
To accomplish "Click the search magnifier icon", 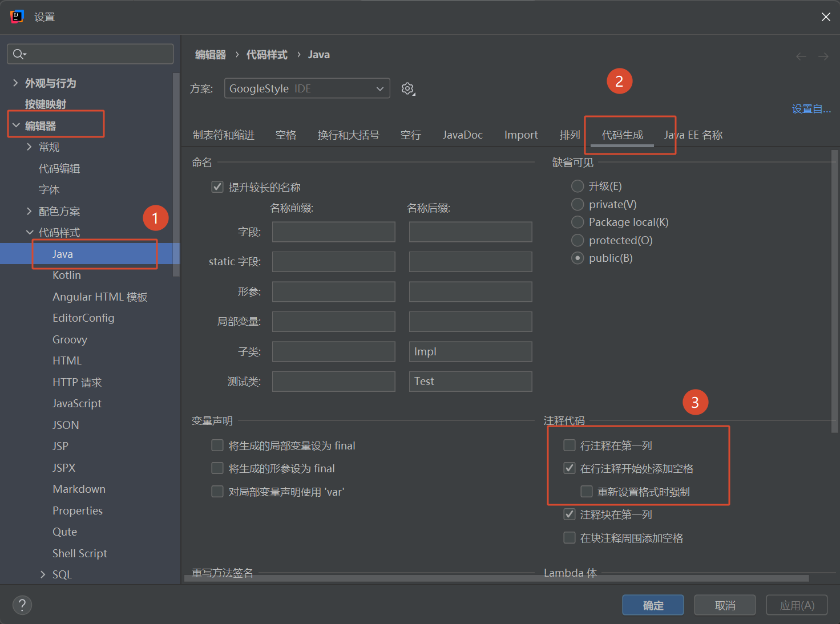I will pyautogui.click(x=19, y=54).
